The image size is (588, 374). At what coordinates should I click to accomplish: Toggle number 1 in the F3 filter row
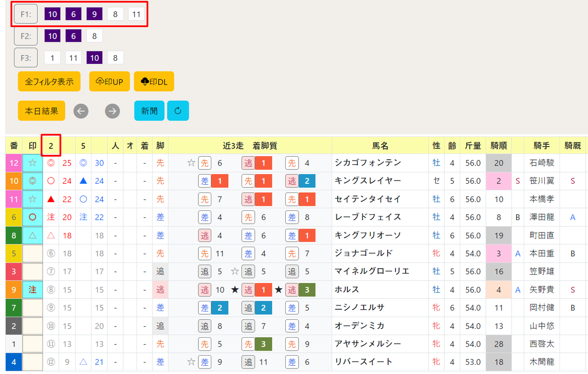pyautogui.click(x=52, y=58)
